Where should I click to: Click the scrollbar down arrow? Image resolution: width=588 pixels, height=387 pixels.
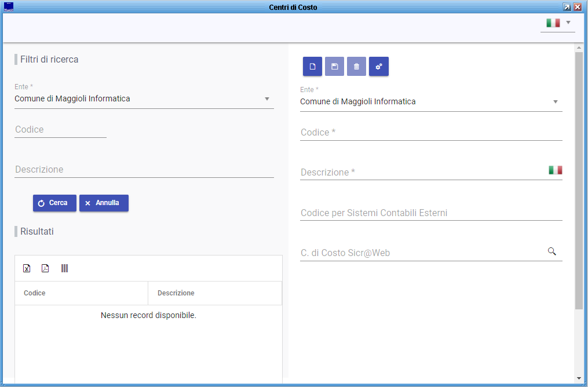(x=579, y=378)
